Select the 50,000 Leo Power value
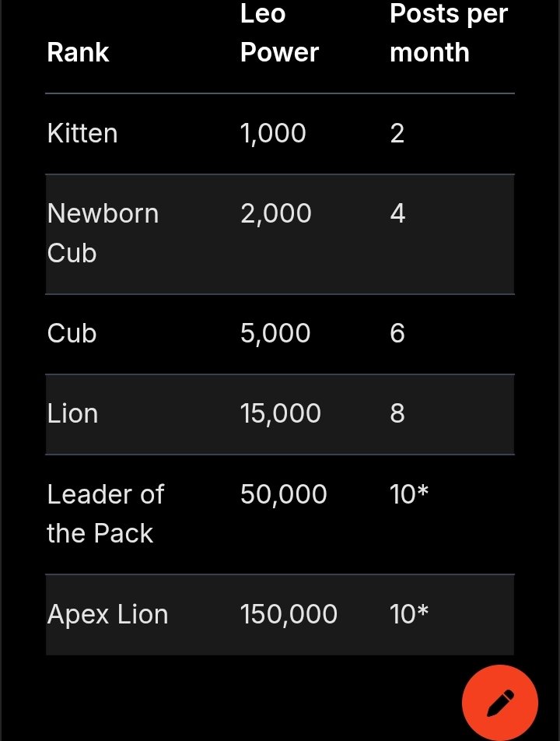The width and height of the screenshot is (560, 741). point(283,494)
